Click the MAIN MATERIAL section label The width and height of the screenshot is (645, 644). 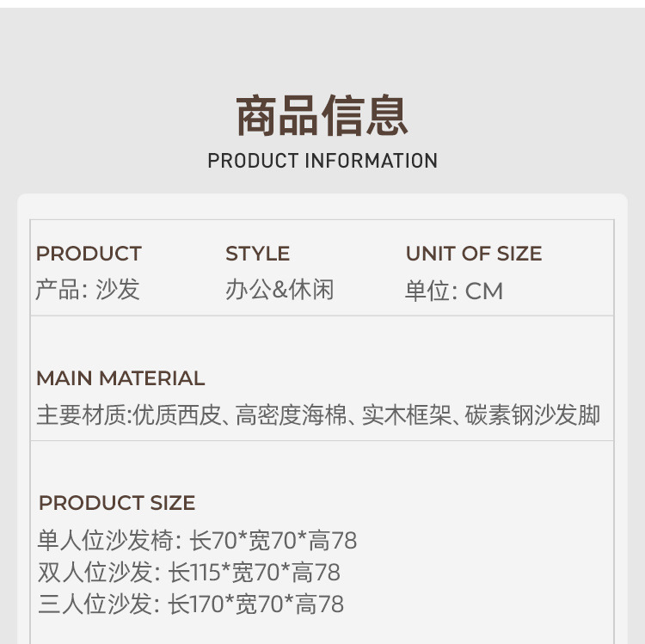coord(120,378)
